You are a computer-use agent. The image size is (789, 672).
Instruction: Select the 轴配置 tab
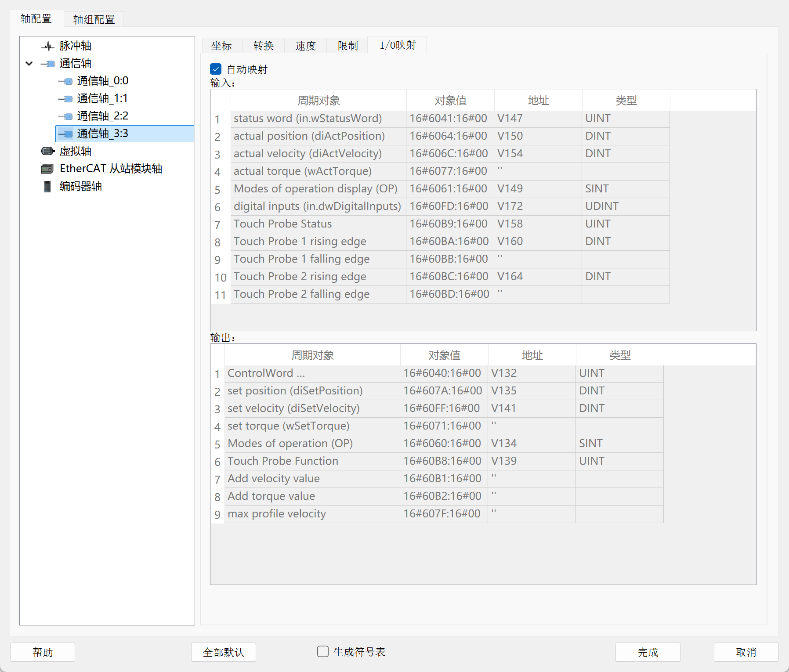click(36, 18)
